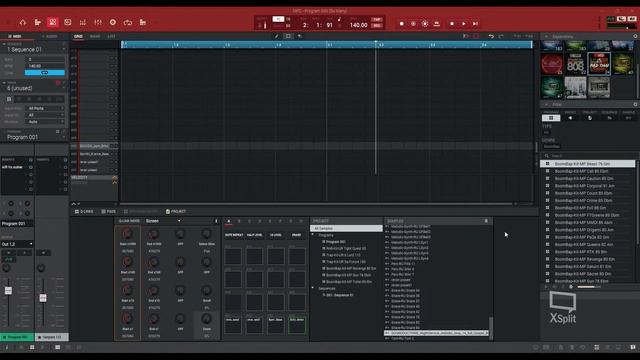Toggle the blue loop switch under BPM

(44, 73)
